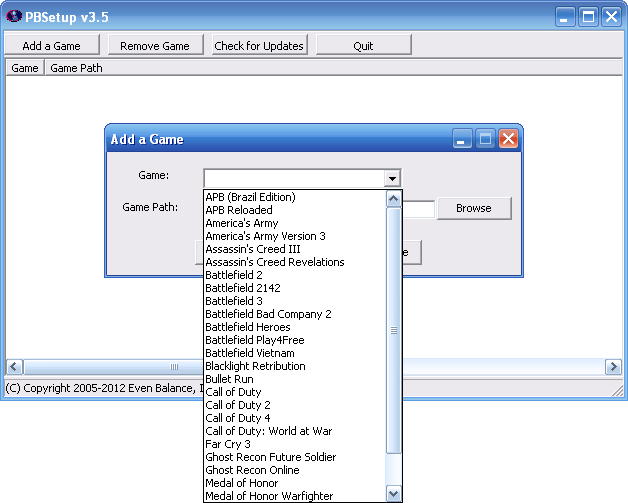Viewport: 628px width, 503px height.
Task: Click the Remove Game button
Action: click(x=155, y=45)
